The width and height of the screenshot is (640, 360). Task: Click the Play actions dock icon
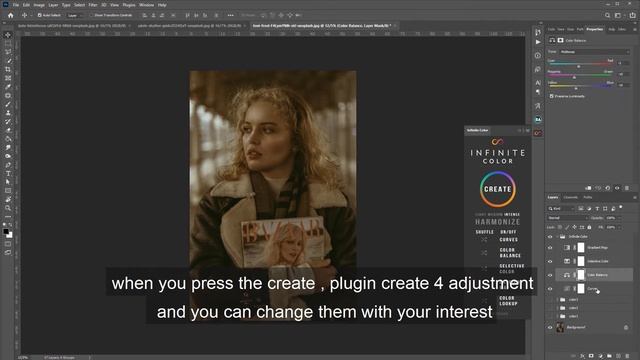(x=538, y=42)
